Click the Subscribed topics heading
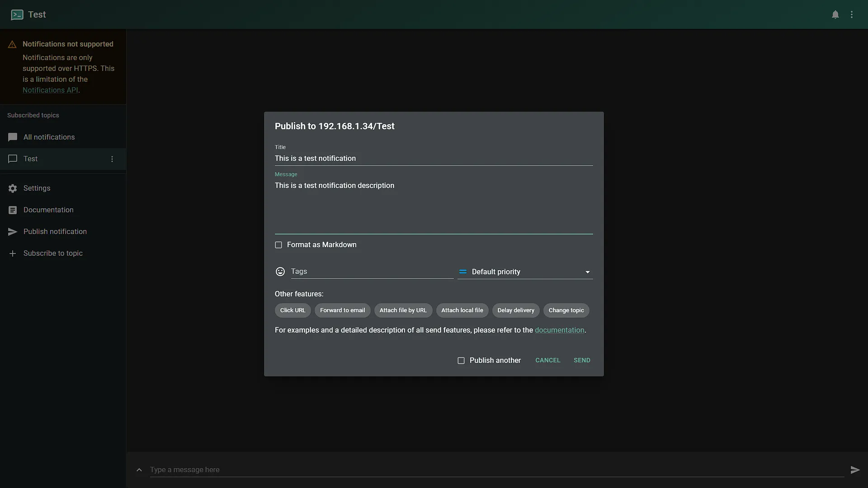Viewport: 868px width, 488px height. (x=33, y=116)
